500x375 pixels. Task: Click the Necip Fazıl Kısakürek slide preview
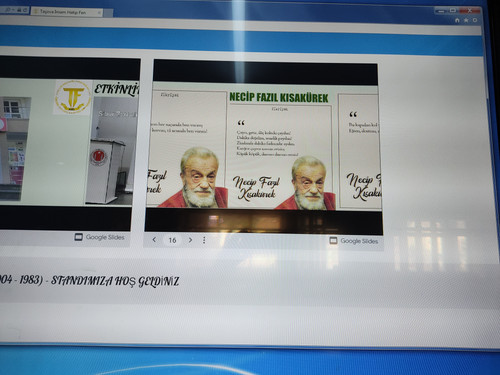(263, 146)
